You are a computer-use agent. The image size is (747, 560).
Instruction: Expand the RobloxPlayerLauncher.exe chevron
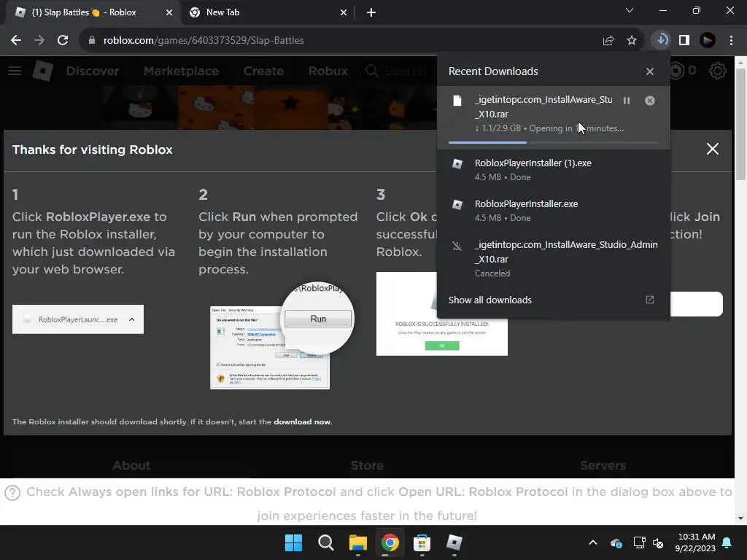132,319
